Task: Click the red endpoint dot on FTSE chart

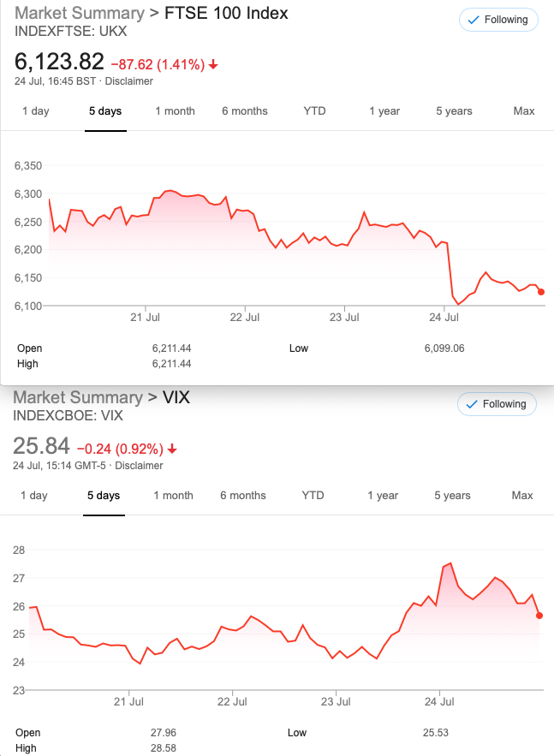Action: click(x=541, y=292)
